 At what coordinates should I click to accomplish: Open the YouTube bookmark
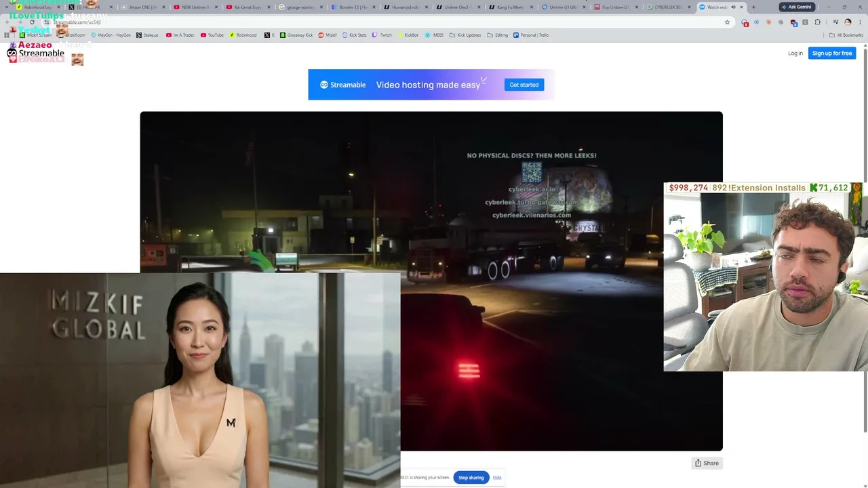click(212, 35)
